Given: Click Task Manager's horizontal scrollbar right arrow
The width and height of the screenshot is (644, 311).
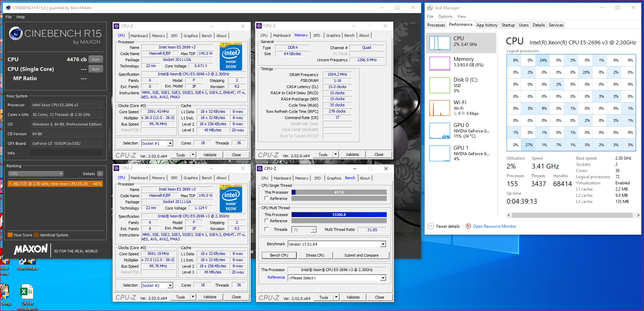Looking at the screenshot, I should (x=638, y=215).
